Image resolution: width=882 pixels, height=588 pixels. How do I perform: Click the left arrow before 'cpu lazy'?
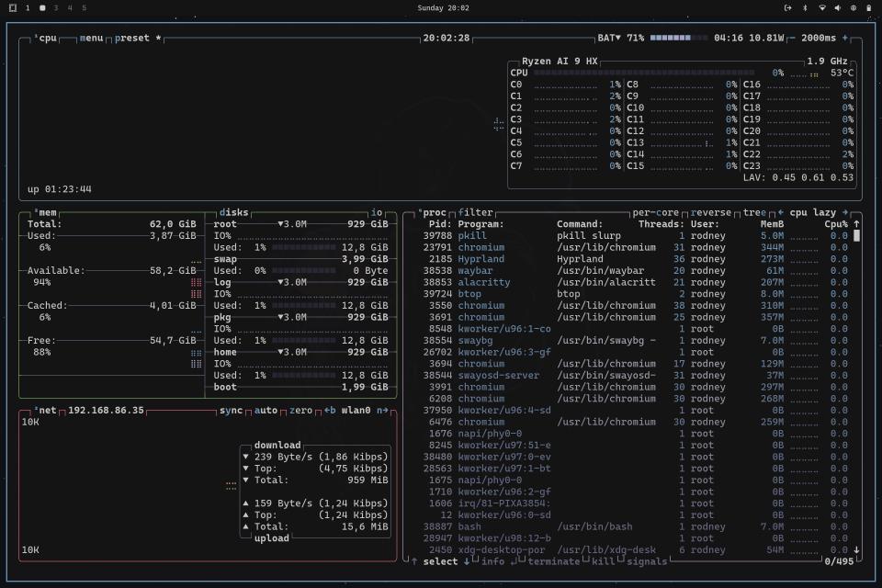point(780,212)
